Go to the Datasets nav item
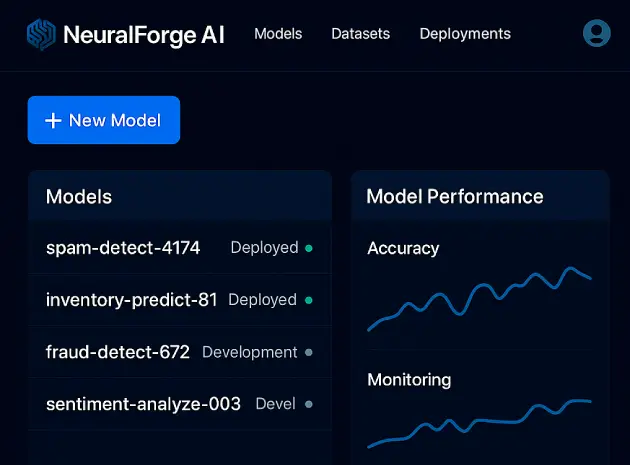Viewport: 630px width, 465px height. (360, 34)
